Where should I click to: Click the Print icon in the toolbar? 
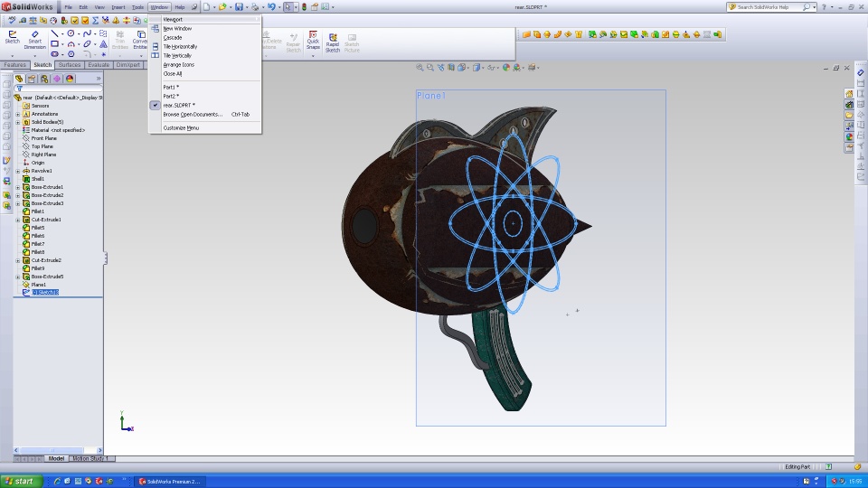[255, 7]
